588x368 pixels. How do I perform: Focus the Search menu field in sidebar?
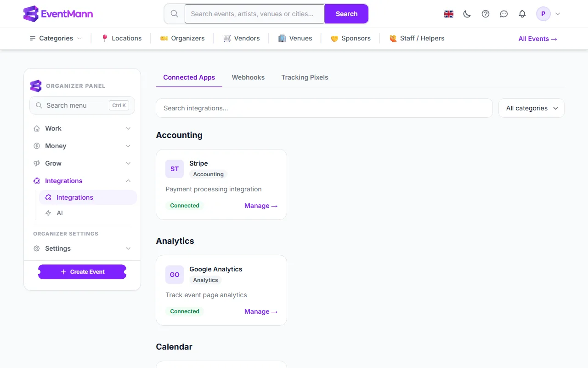click(x=82, y=105)
